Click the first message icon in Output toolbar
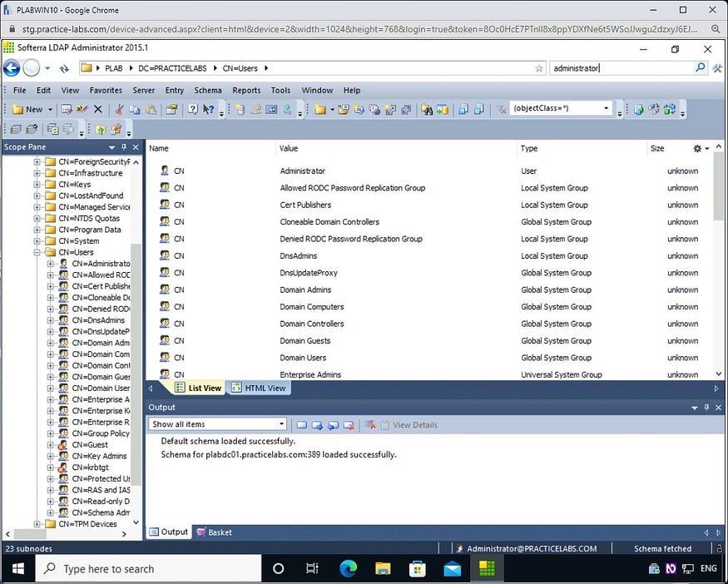 [x=302, y=425]
